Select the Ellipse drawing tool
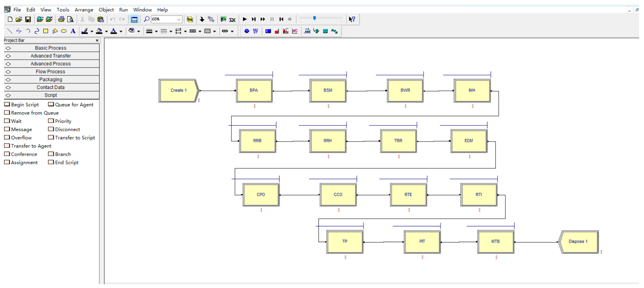Image resolution: width=644 pixels, height=288 pixels. [64, 31]
